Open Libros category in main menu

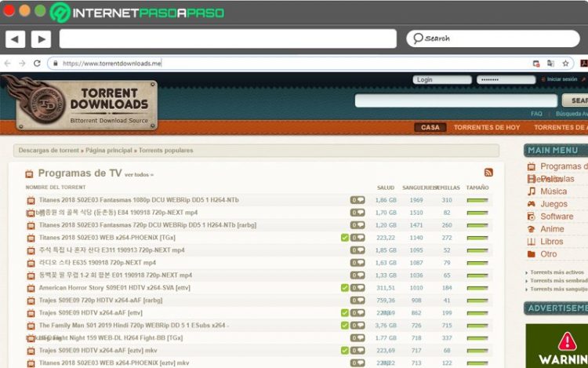552,242
